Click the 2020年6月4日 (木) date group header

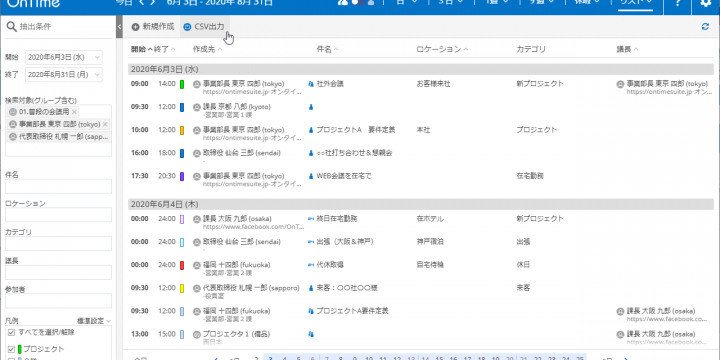421,204
